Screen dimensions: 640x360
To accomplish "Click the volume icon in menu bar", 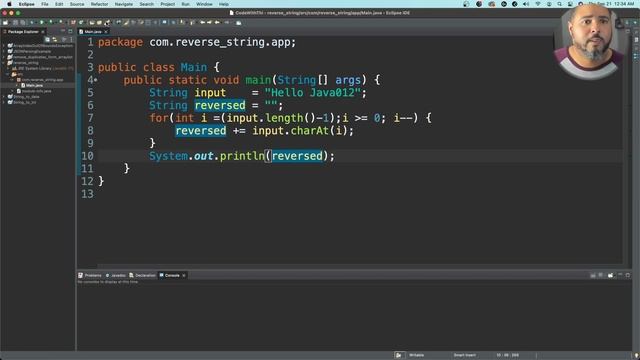I will tap(526, 4).
